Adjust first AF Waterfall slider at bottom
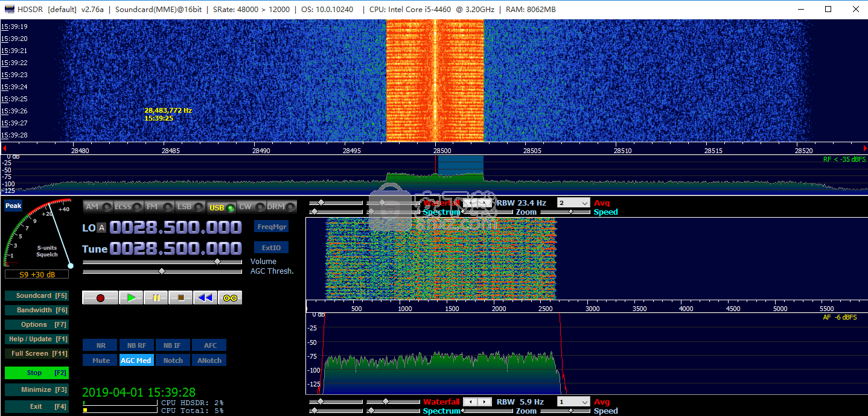The width and height of the screenshot is (868, 416). point(336,402)
